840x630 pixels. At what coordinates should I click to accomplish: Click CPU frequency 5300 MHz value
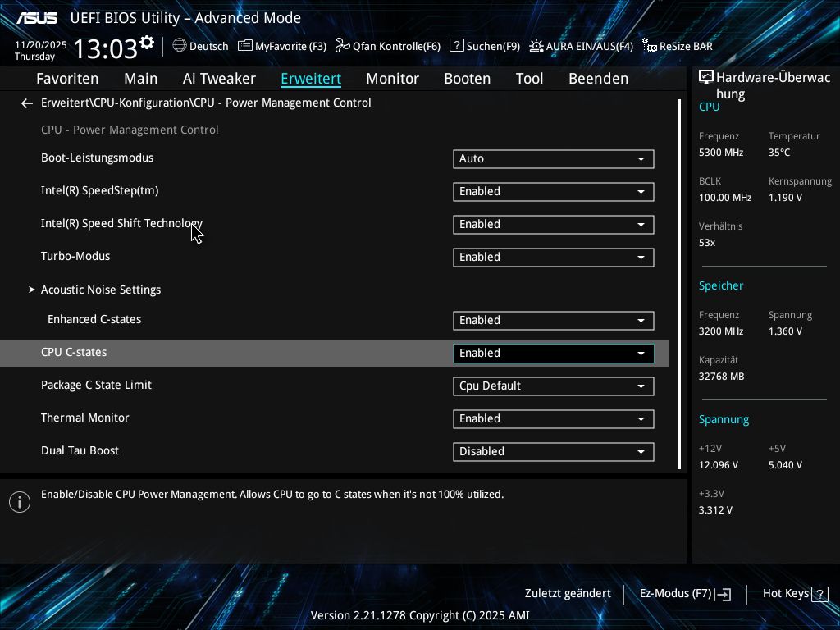point(721,153)
